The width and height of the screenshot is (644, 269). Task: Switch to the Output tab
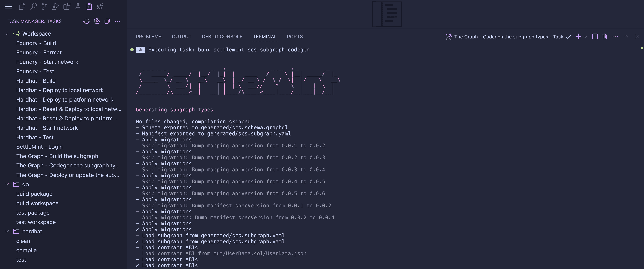[181, 37]
